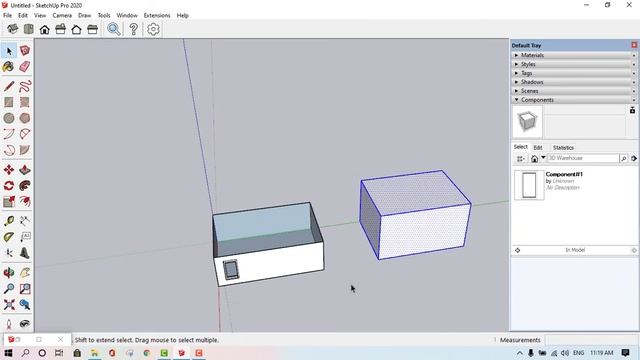Click the Zoom Extents tool

pyautogui.click(x=9, y=304)
